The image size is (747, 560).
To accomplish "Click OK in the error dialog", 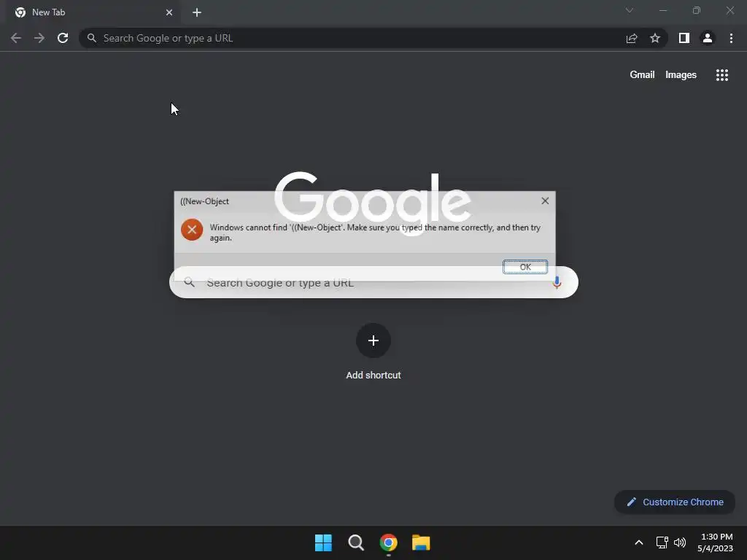I will pyautogui.click(x=525, y=267).
